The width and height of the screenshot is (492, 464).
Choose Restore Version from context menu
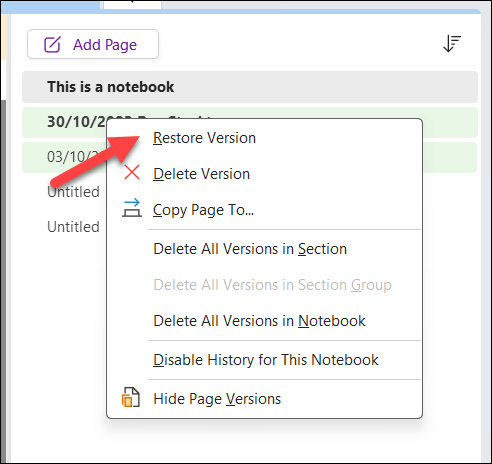264,138
